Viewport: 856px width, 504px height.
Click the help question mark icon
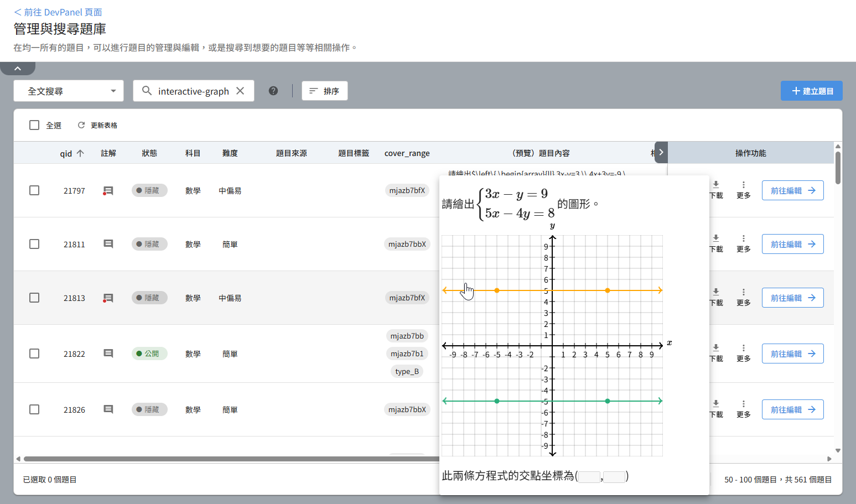(x=273, y=91)
